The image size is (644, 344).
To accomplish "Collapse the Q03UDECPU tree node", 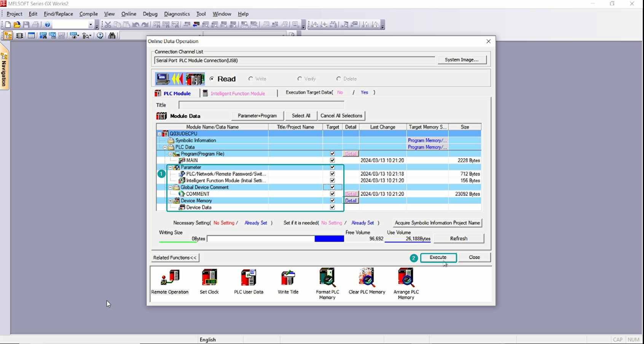I will tap(159, 134).
